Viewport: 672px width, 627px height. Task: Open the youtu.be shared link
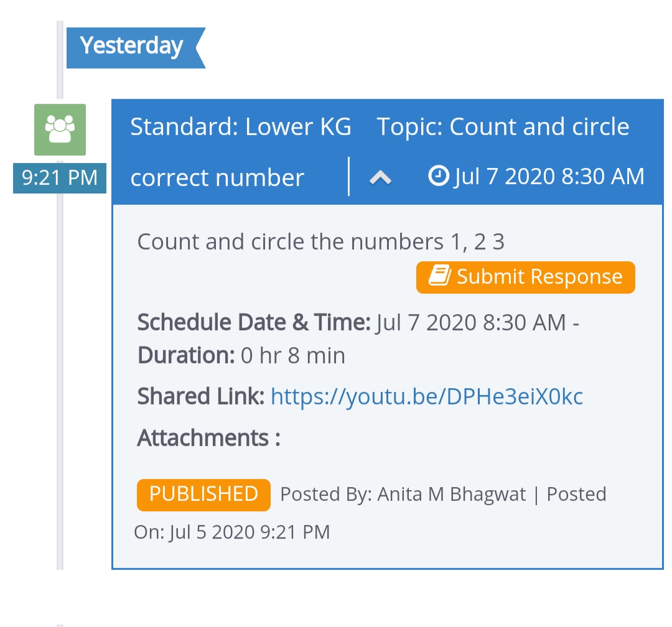(x=426, y=396)
